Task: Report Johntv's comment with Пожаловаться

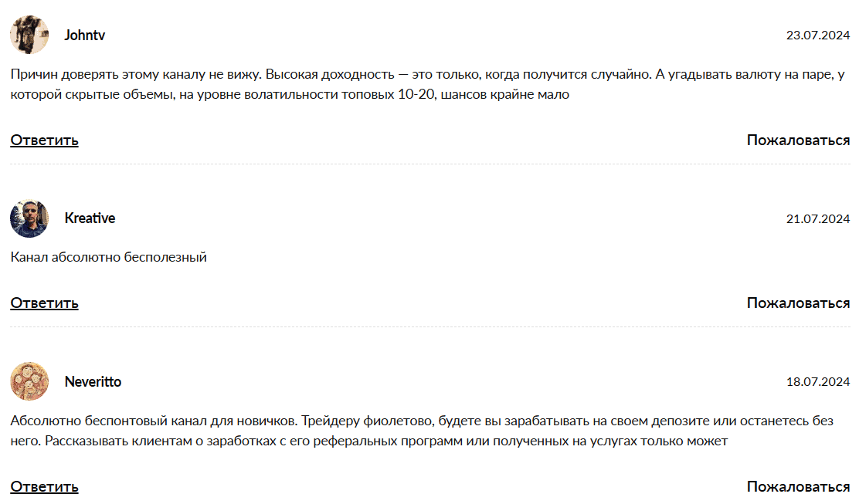Action: pos(798,140)
